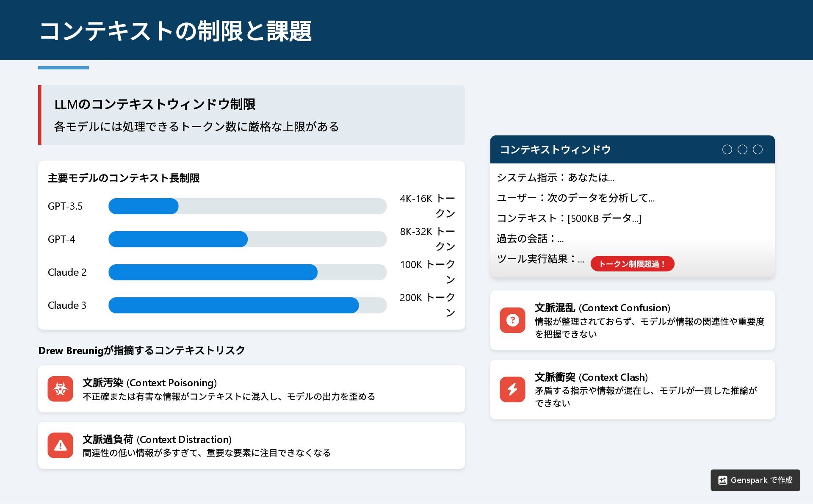Click the 'Genspark で作成' badge
This screenshot has height=504, width=813.
point(755,480)
